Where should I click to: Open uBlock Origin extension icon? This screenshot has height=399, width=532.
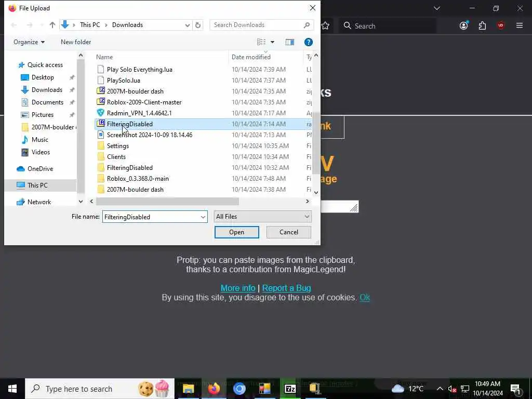click(x=501, y=25)
